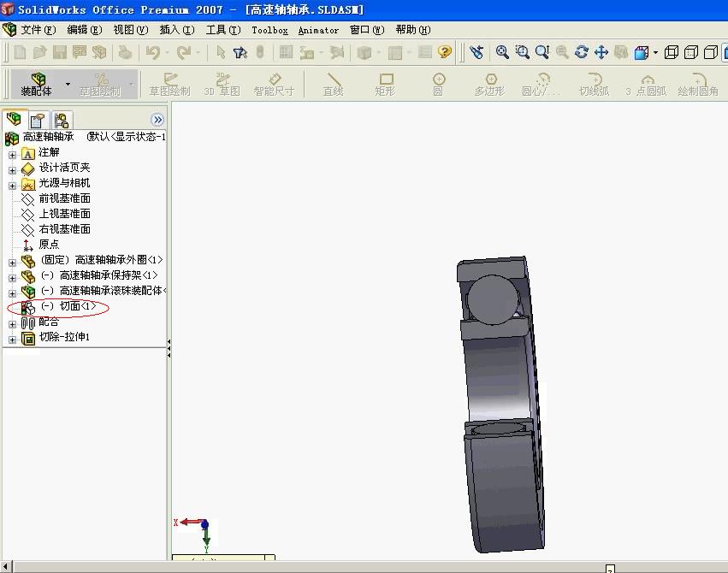Click the Standard Views cube icon
The height and width of the screenshot is (573, 728).
(642, 52)
